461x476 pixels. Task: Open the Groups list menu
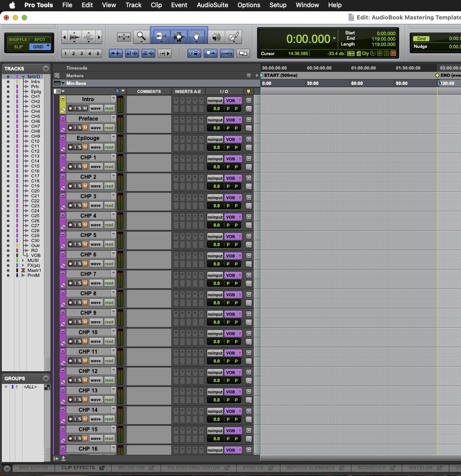click(46, 378)
